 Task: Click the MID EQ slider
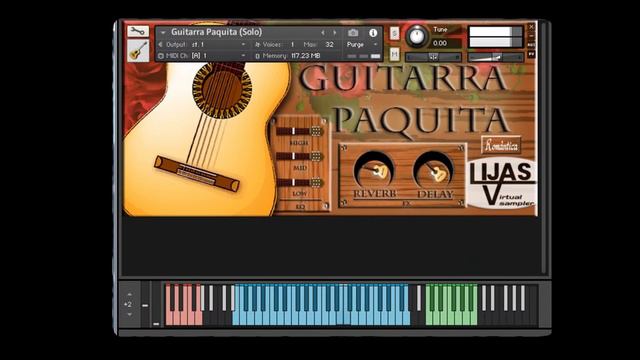click(x=300, y=156)
